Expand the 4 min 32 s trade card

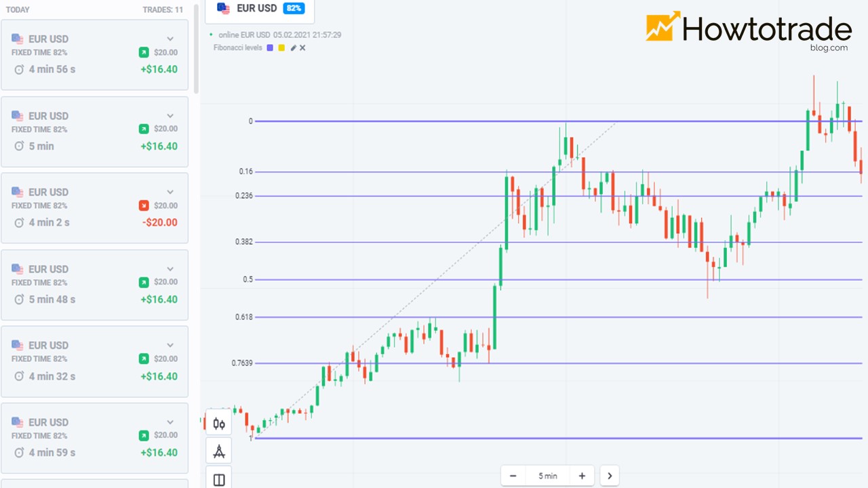[x=170, y=346]
